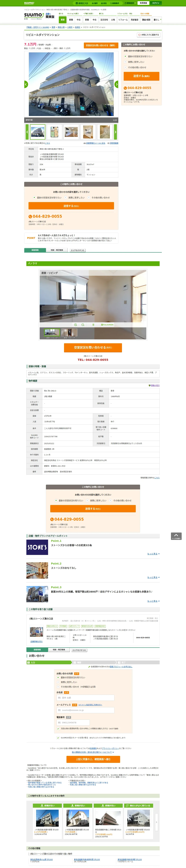
Task: Open the プライバシーポリシー link
Action: 111,748
